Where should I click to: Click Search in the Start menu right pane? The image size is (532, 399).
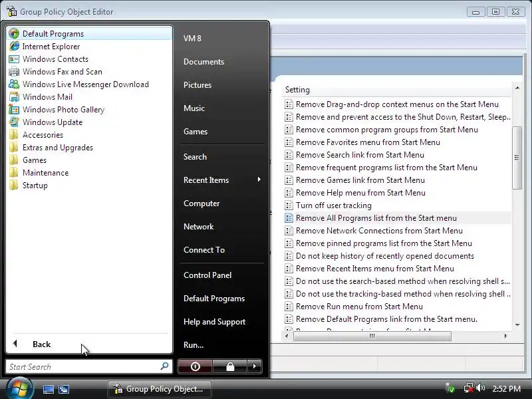(195, 157)
